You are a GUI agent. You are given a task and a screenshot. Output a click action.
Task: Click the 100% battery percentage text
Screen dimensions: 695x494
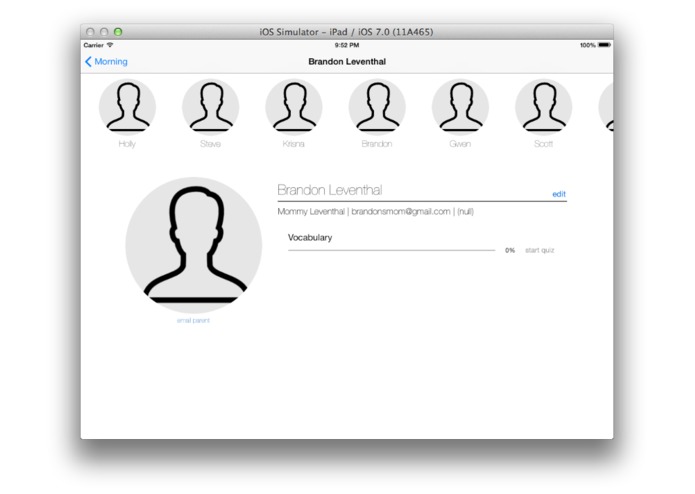pyautogui.click(x=588, y=45)
